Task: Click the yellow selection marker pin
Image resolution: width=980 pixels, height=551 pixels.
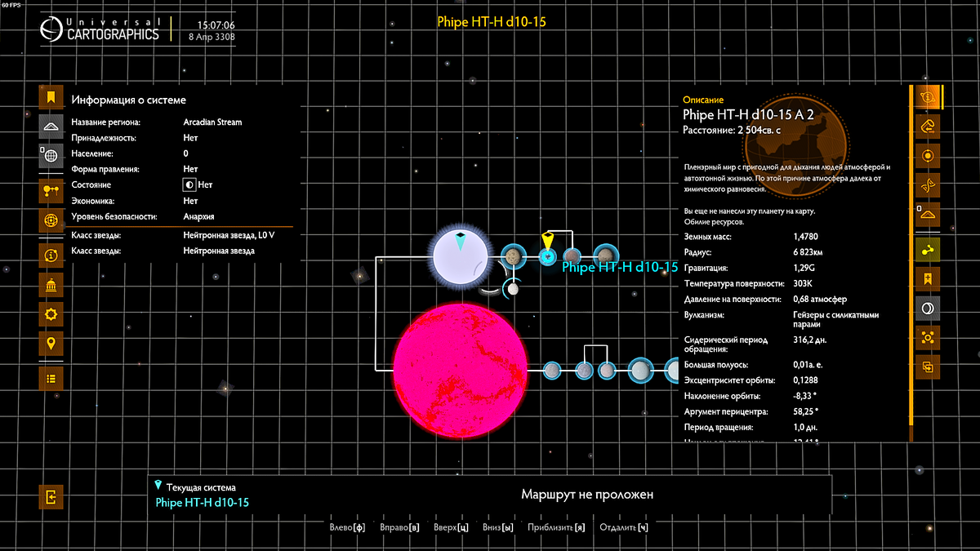Action: 548,241
